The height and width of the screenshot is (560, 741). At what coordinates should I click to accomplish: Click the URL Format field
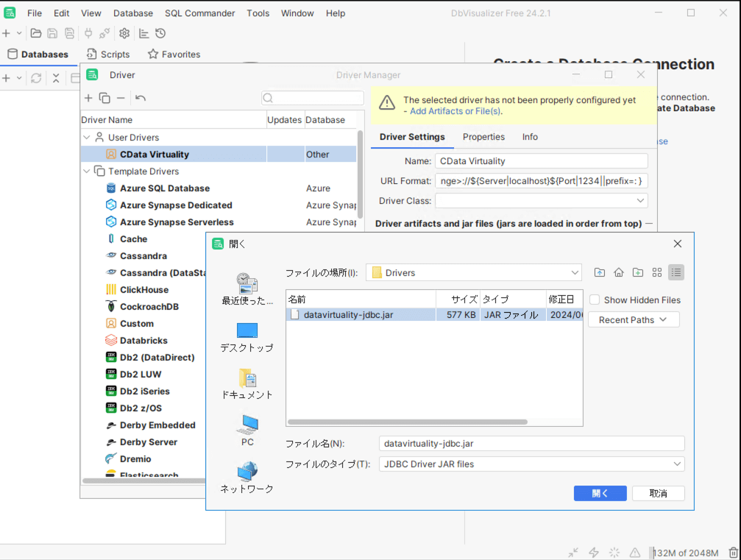point(541,181)
